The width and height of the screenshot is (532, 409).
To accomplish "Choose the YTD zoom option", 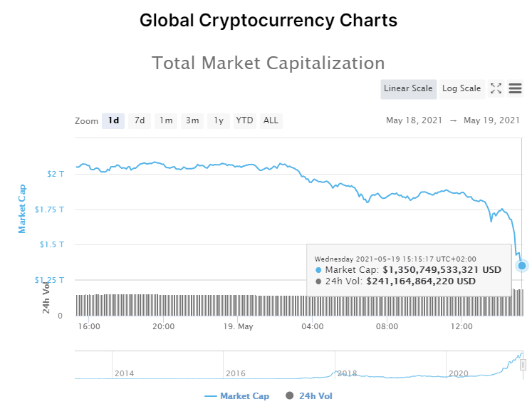I will (244, 121).
